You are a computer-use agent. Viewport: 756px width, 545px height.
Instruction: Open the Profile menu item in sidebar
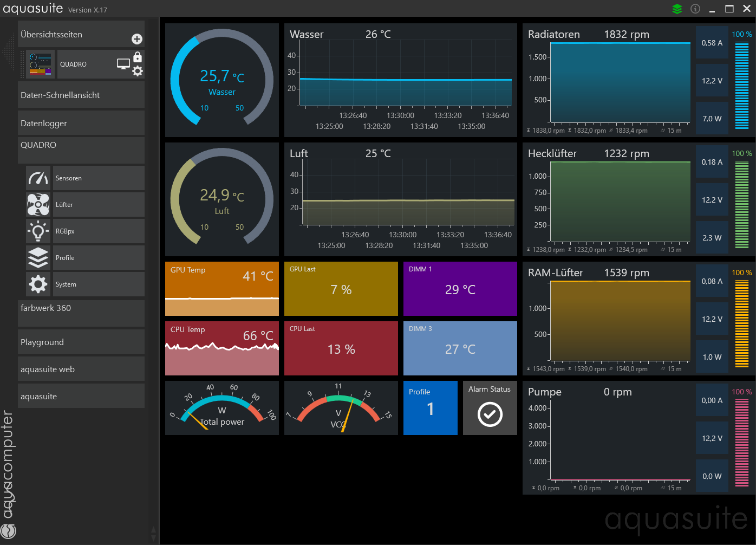99,258
